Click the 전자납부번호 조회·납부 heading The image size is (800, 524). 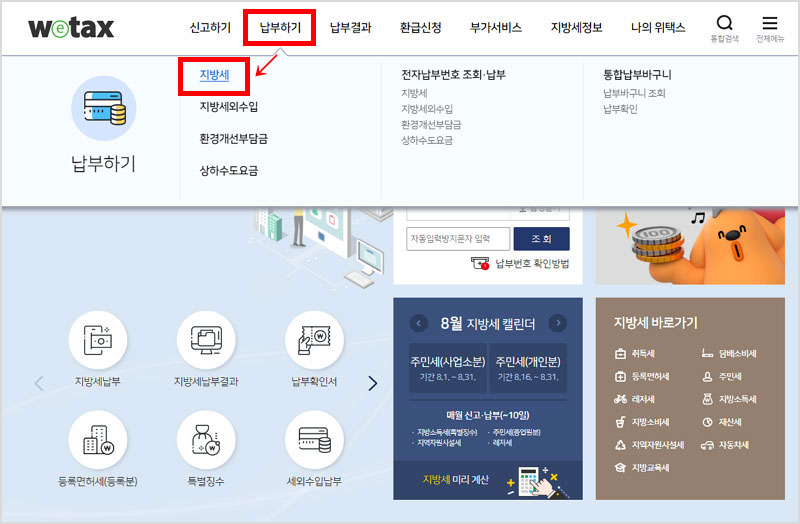453,75
